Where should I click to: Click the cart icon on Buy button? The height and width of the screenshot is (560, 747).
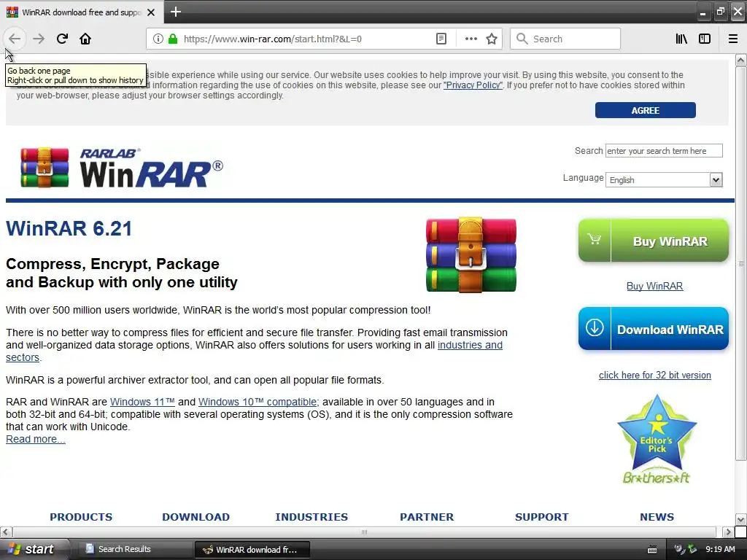click(x=594, y=239)
